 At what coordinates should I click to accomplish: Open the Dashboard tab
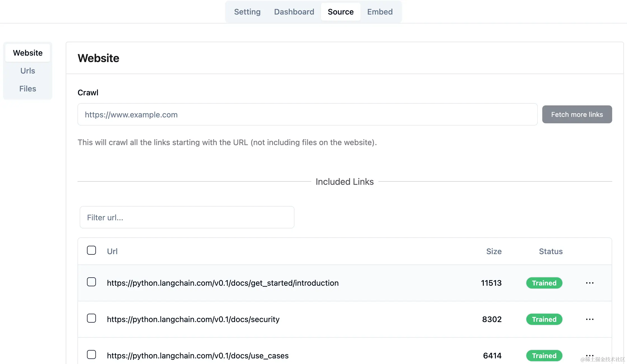pyautogui.click(x=294, y=12)
